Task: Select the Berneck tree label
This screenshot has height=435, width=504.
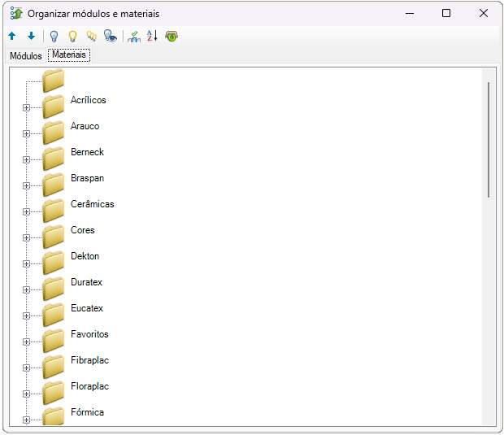Action: point(88,152)
